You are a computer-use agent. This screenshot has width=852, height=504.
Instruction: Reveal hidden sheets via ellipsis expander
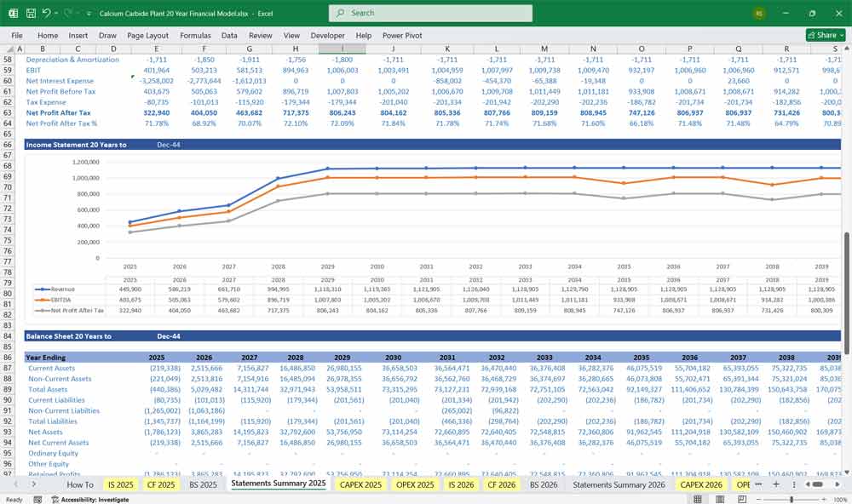pyautogui.click(x=758, y=484)
